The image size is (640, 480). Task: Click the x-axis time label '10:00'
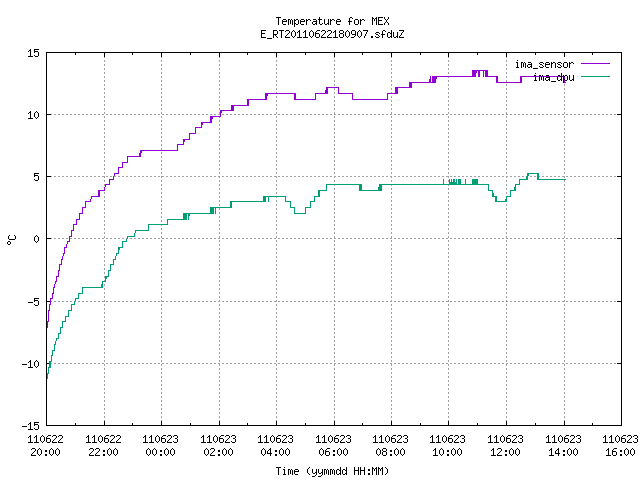[448, 452]
